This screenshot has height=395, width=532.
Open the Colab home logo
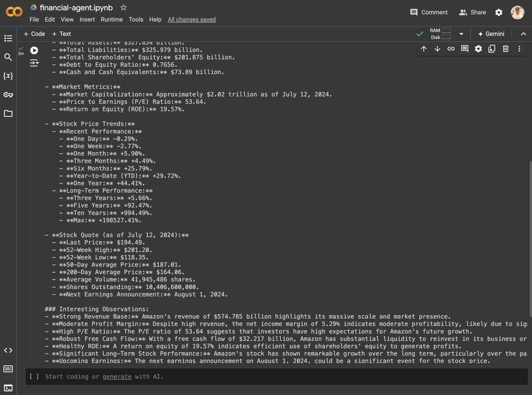click(x=14, y=12)
